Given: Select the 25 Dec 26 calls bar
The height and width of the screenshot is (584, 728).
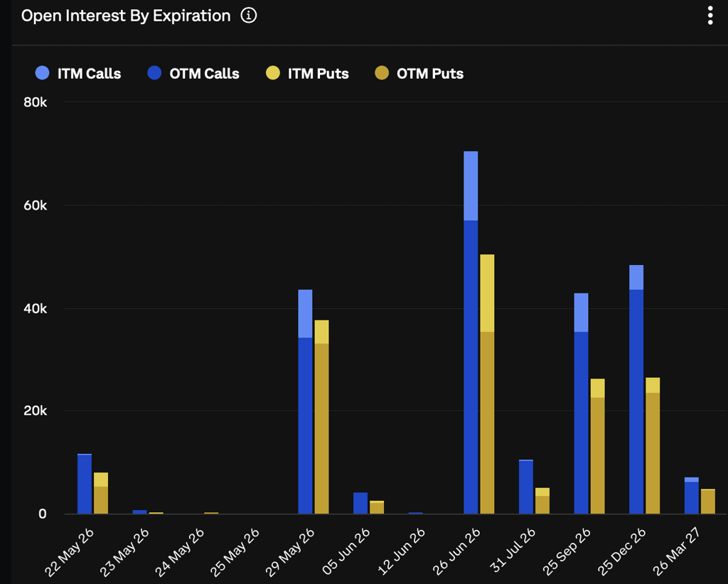Looking at the screenshot, I should coord(636,389).
